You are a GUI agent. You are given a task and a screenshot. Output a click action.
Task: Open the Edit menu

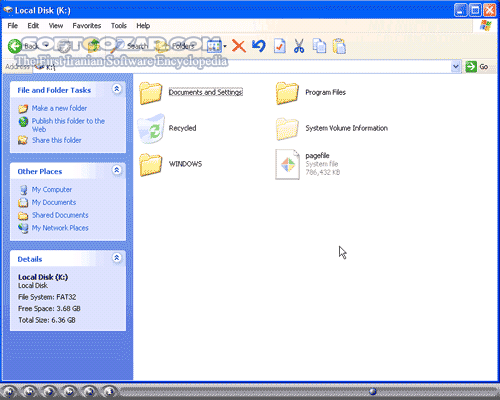click(x=33, y=26)
